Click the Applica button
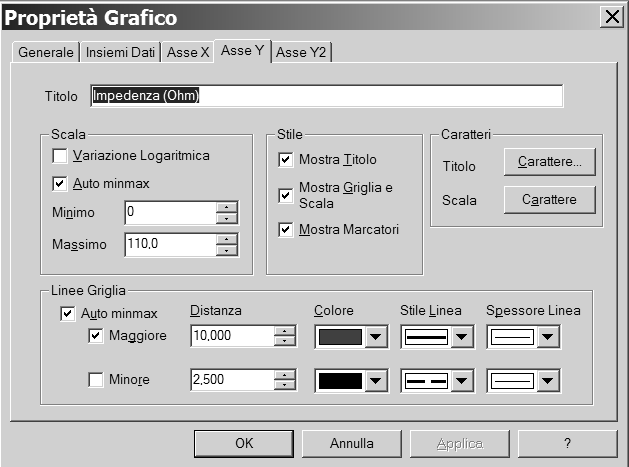 click(460, 444)
